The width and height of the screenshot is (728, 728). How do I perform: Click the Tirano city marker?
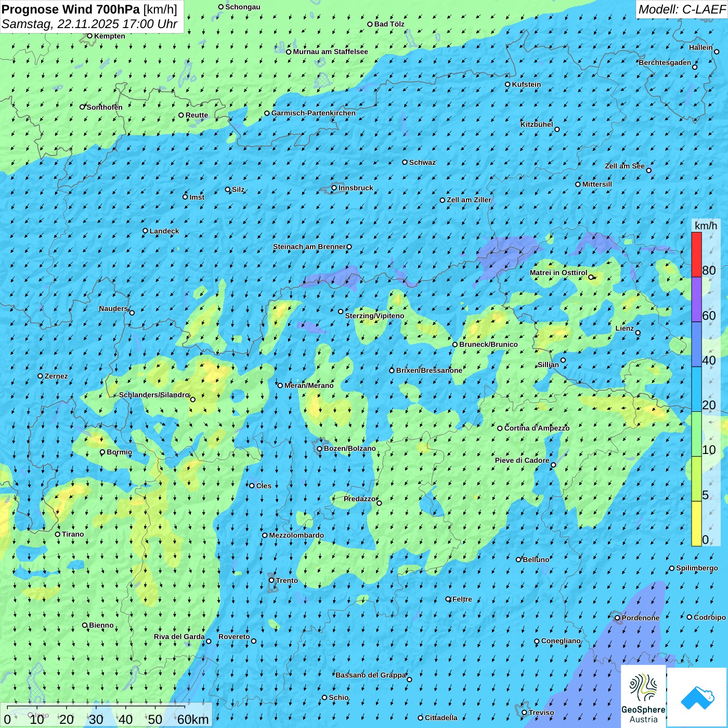click(58, 534)
